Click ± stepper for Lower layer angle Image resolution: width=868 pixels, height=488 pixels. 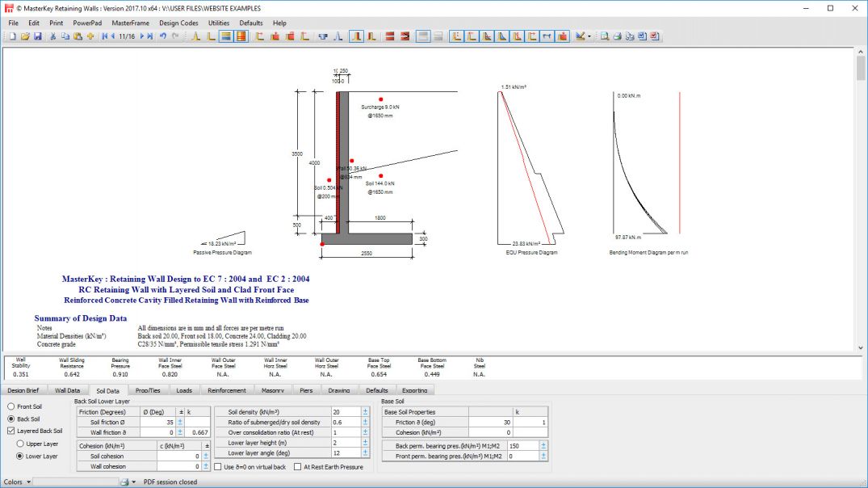(x=365, y=453)
